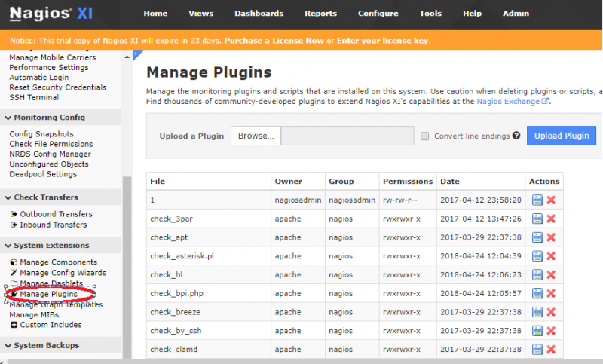Delete the plugin file named 1
603x364 pixels.
[551, 200]
